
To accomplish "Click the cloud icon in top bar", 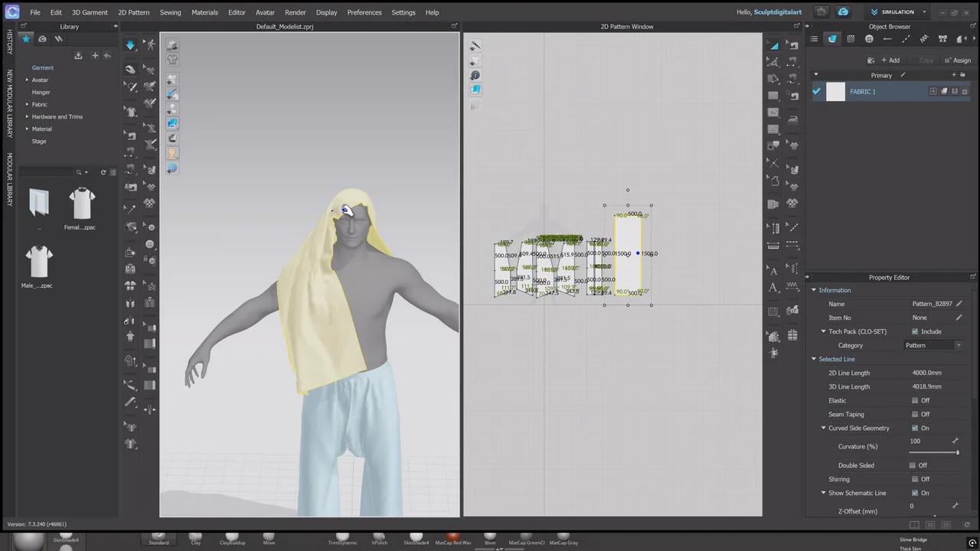I will (843, 12).
